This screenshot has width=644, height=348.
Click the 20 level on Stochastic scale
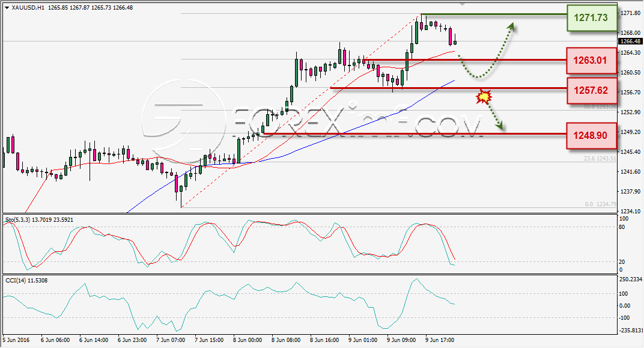coord(622,261)
